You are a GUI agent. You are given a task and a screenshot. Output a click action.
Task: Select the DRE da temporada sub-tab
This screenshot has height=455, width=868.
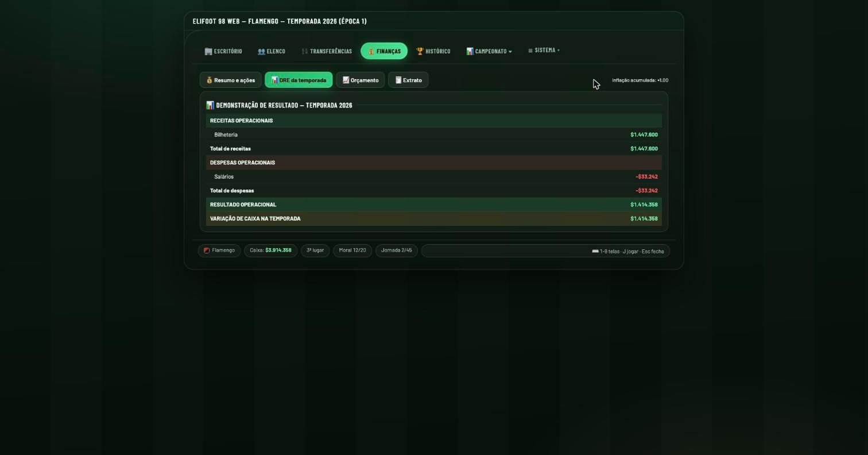pos(299,80)
